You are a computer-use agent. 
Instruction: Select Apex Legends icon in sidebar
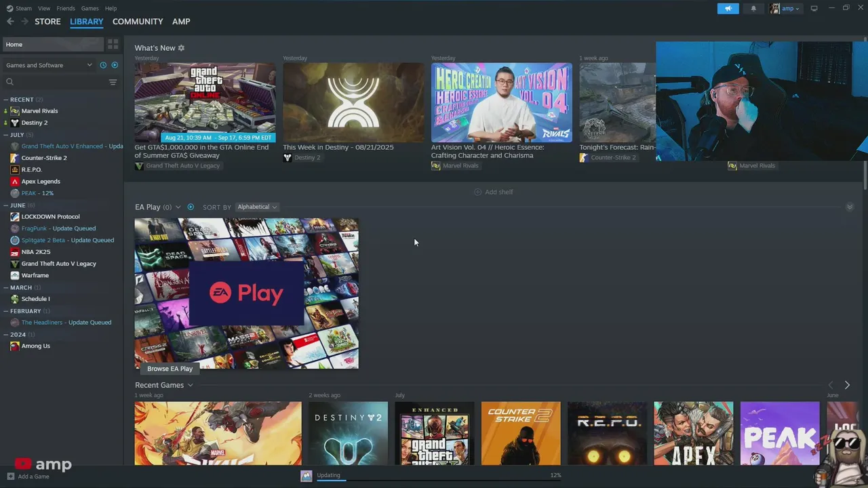(x=15, y=182)
